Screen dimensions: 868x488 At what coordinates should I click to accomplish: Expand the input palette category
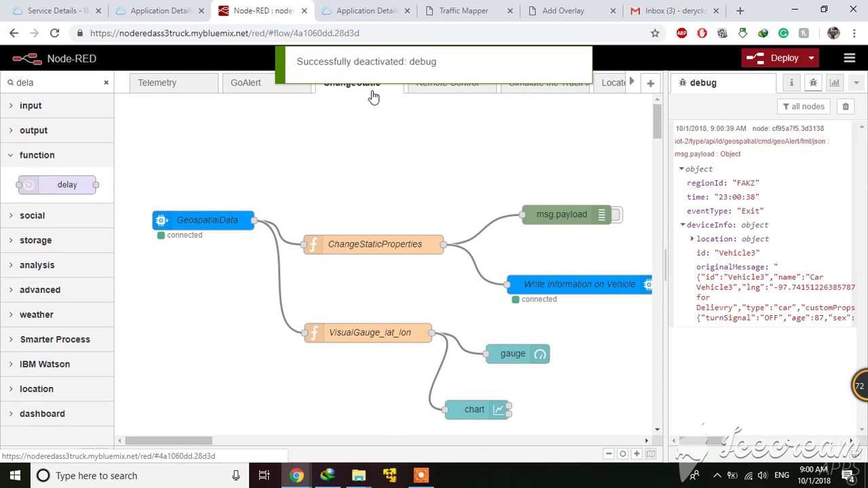click(57, 106)
